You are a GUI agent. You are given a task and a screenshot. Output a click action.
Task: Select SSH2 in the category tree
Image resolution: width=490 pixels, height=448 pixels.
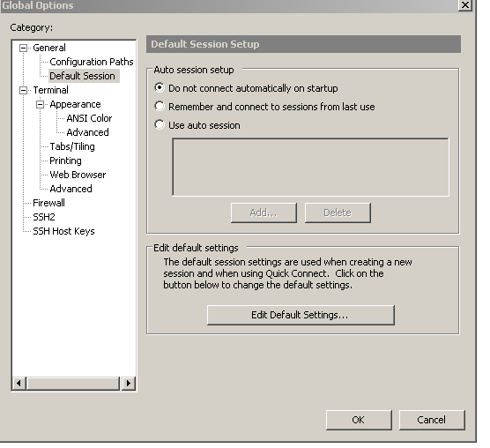click(x=44, y=217)
